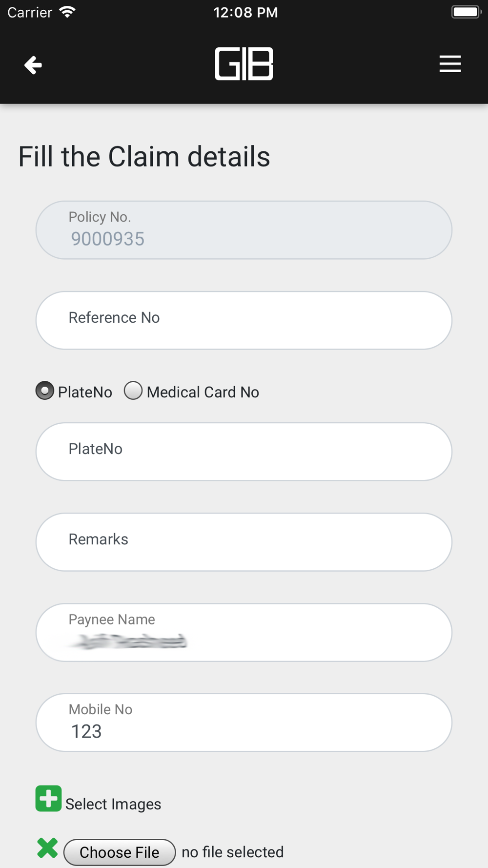Focus the PlateNo text field

pyautogui.click(x=244, y=452)
